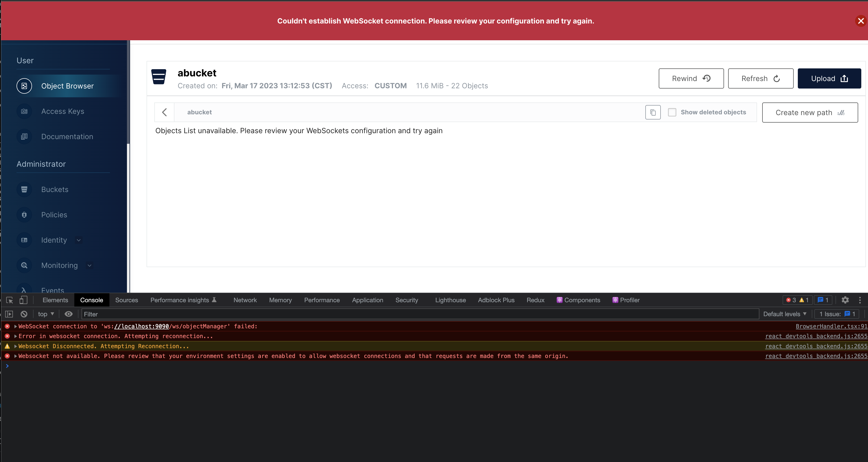
Task: Create a live expression with eye icon
Action: point(68,314)
